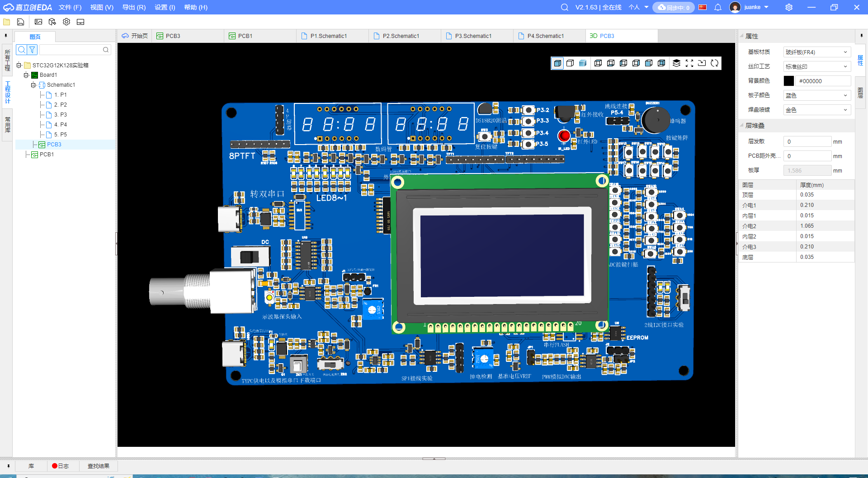868x478 pixels.
Task: Click the auto-rotate circular arrows icon
Action: point(715,63)
